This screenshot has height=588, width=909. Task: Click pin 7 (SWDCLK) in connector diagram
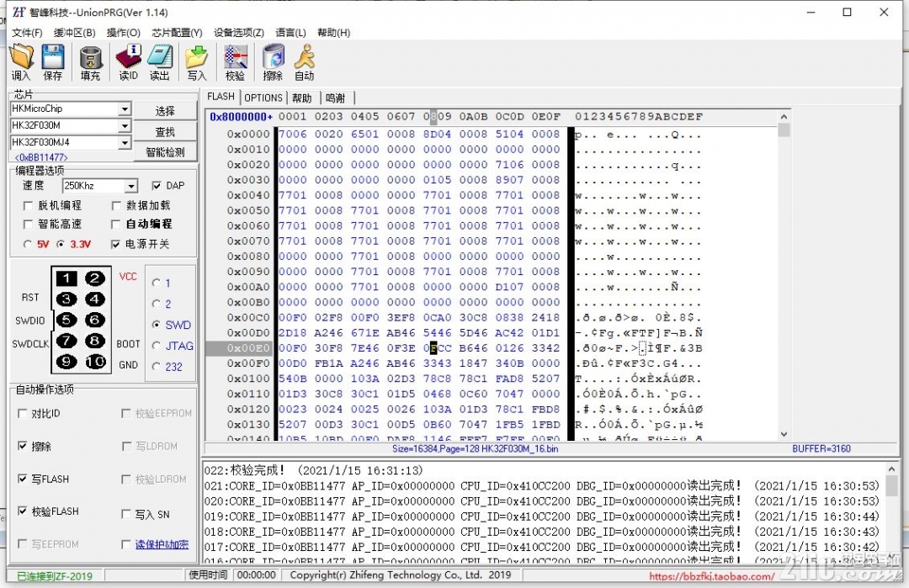tap(66, 341)
